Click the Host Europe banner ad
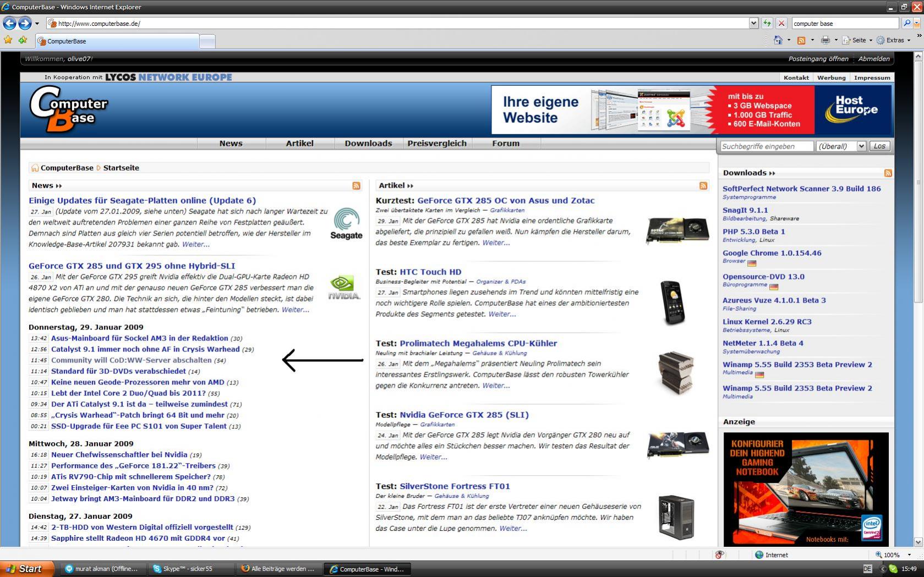The width and height of the screenshot is (924, 577). click(x=691, y=109)
